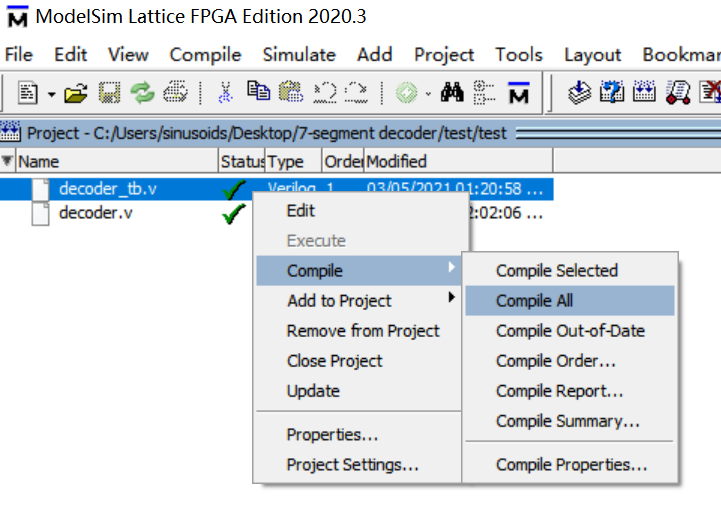Select the decoder.v file row
Screen dimensions: 721x518
click(276, 213)
